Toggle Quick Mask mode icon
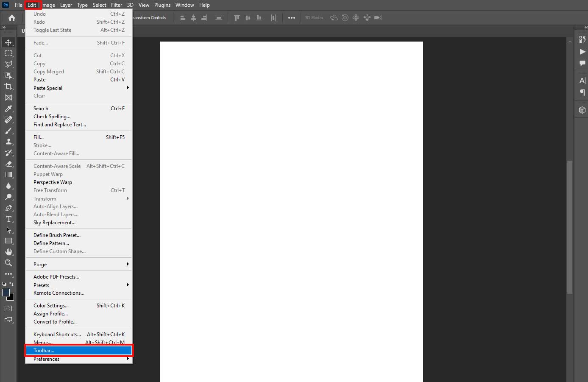Image resolution: width=588 pixels, height=382 pixels. [8, 309]
